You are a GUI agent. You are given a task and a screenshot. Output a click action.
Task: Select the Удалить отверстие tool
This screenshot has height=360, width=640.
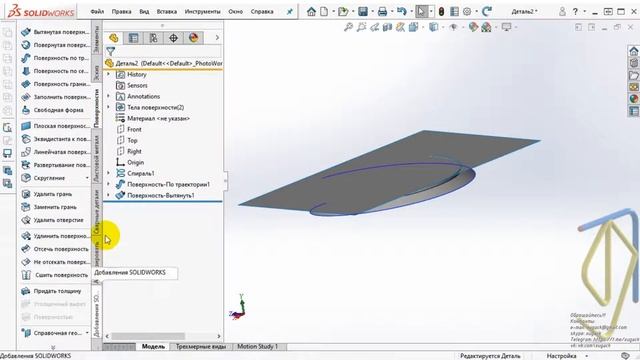click(52, 220)
